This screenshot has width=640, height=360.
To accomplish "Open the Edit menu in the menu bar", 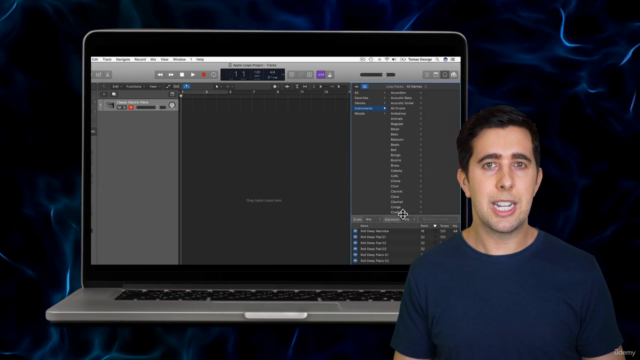I will (x=95, y=60).
